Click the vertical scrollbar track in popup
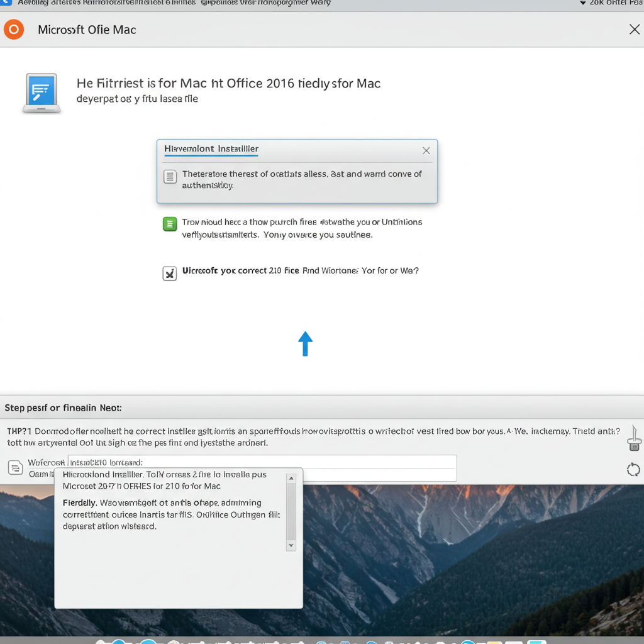The image size is (644, 644). click(291, 512)
